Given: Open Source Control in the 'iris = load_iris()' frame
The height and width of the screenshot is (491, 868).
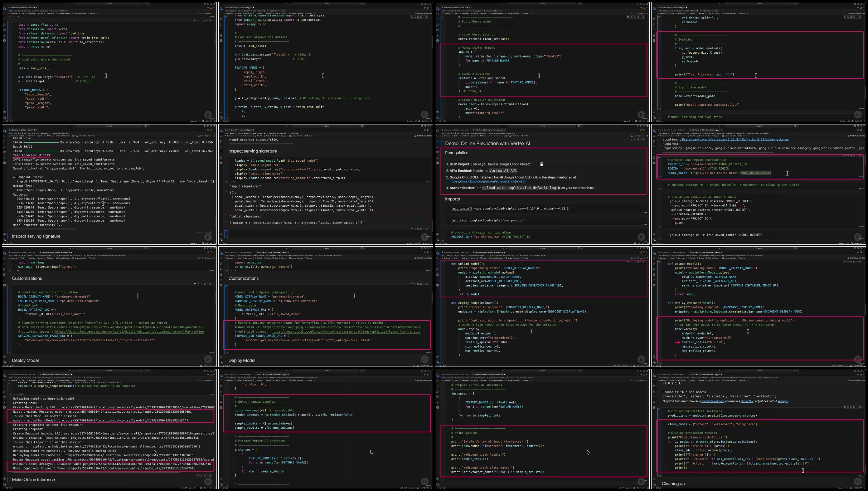Looking at the screenshot, I should [x=221, y=19].
